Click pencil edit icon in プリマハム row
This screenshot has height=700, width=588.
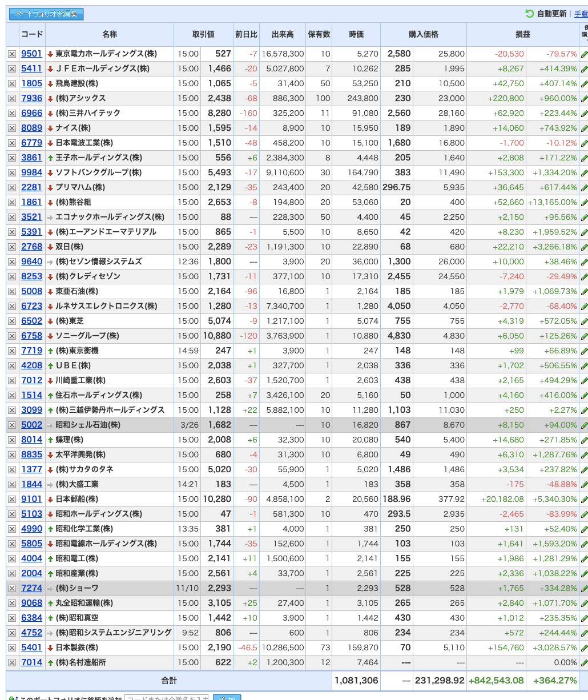click(584, 188)
